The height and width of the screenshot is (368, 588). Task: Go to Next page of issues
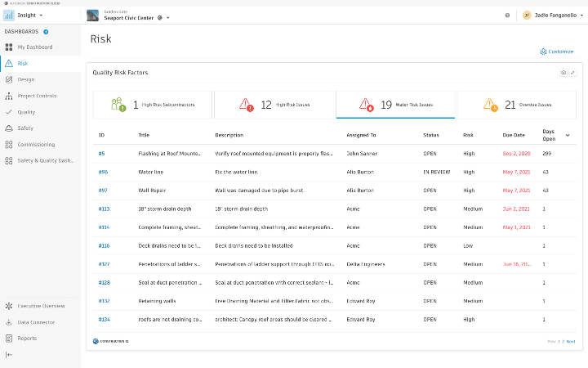(x=571, y=341)
